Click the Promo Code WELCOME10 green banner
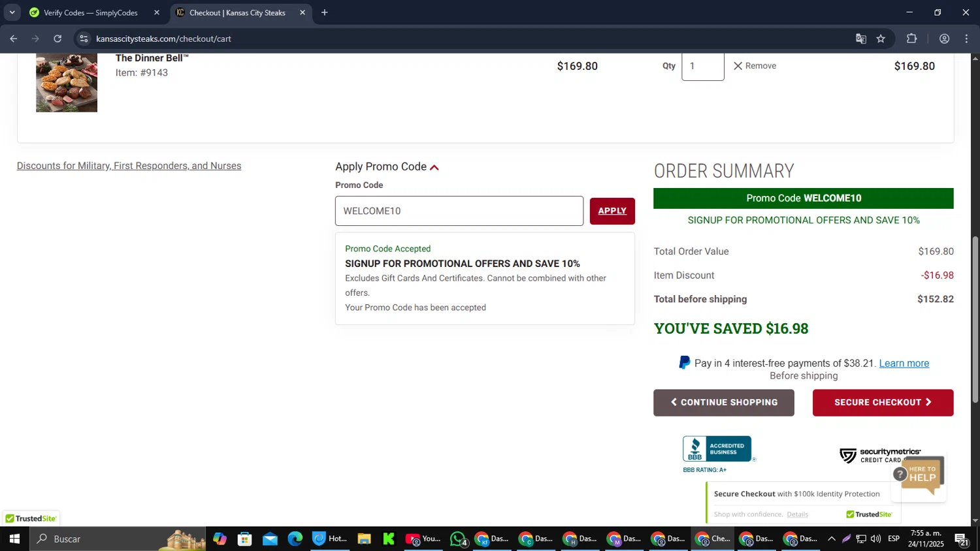This screenshot has width=980, height=551. coord(804,198)
